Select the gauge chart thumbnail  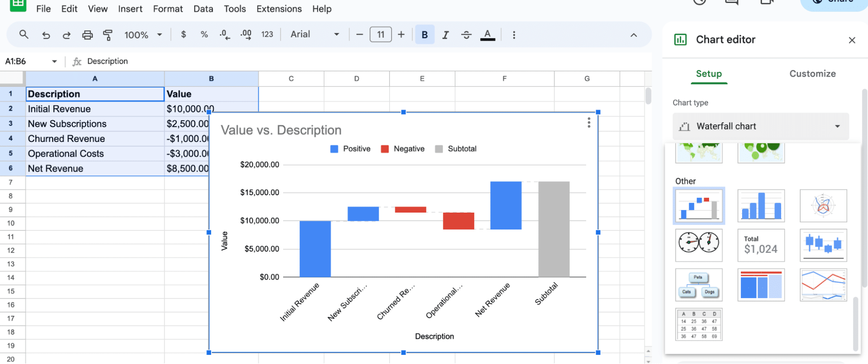pyautogui.click(x=699, y=245)
